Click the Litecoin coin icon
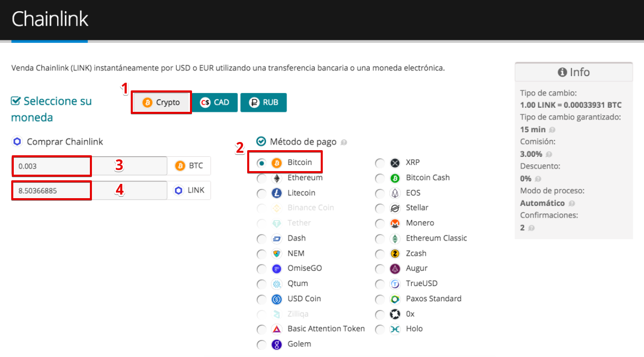The width and height of the screenshot is (644, 357). 276,194
